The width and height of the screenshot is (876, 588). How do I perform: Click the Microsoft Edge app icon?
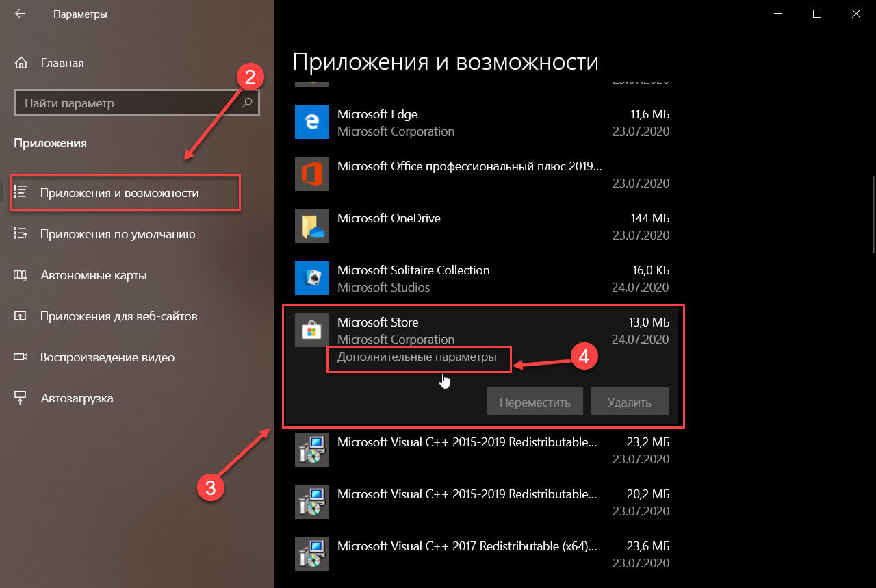click(x=311, y=122)
